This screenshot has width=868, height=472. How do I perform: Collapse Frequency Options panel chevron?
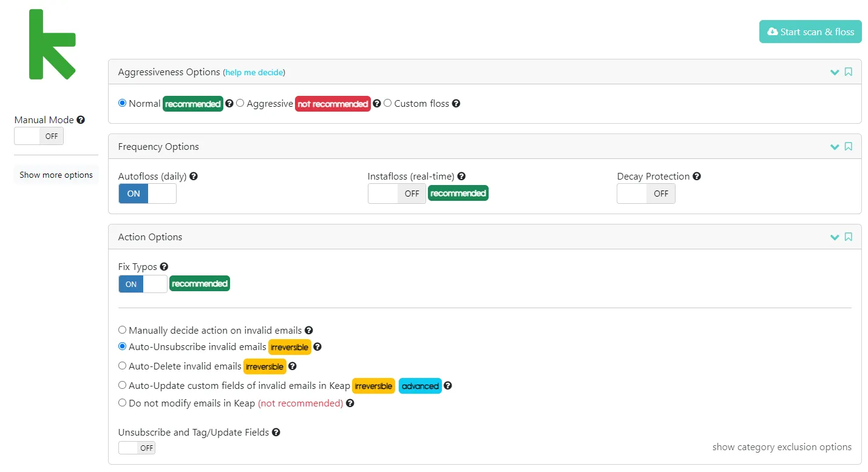click(835, 147)
